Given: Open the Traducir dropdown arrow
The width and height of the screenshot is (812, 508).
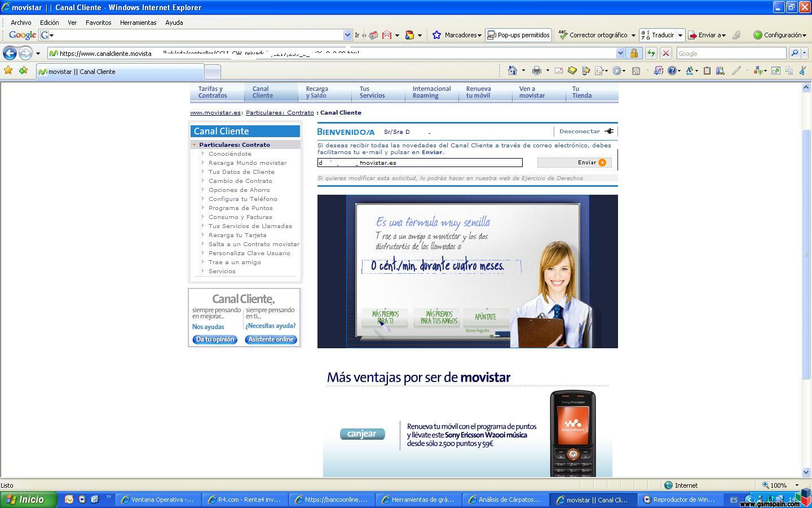Looking at the screenshot, I should 680,35.
